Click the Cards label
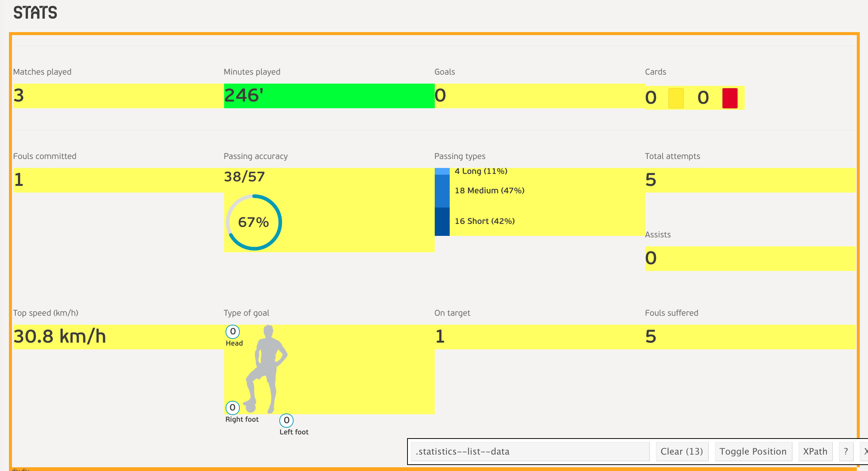Image resolution: width=868 pixels, height=471 pixels. point(655,72)
